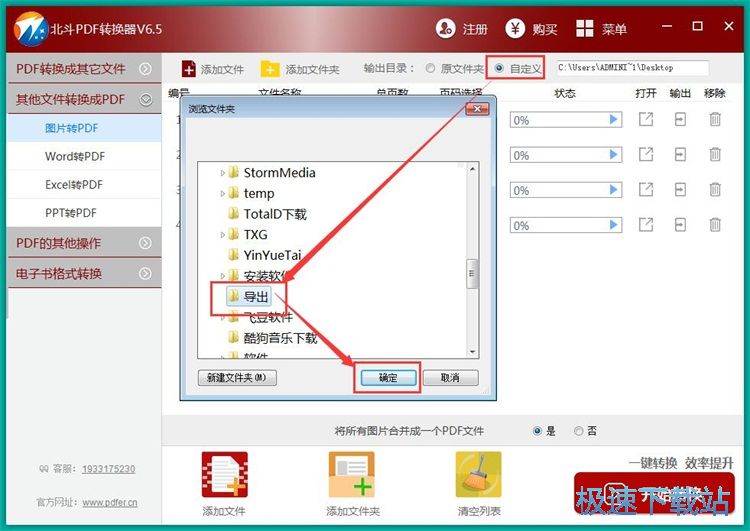The image size is (750, 531).
Task: Expand StormMedia folder tree node
Action: coord(222,173)
